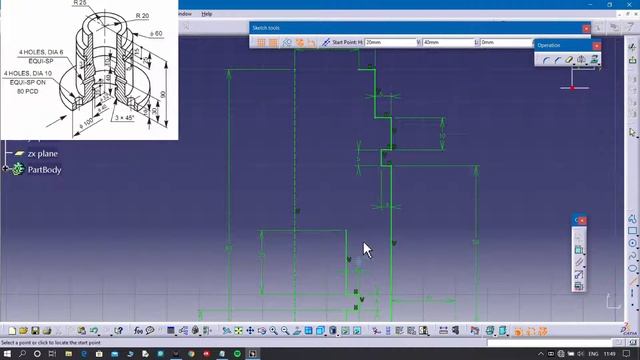Open the Window menu

(185, 14)
